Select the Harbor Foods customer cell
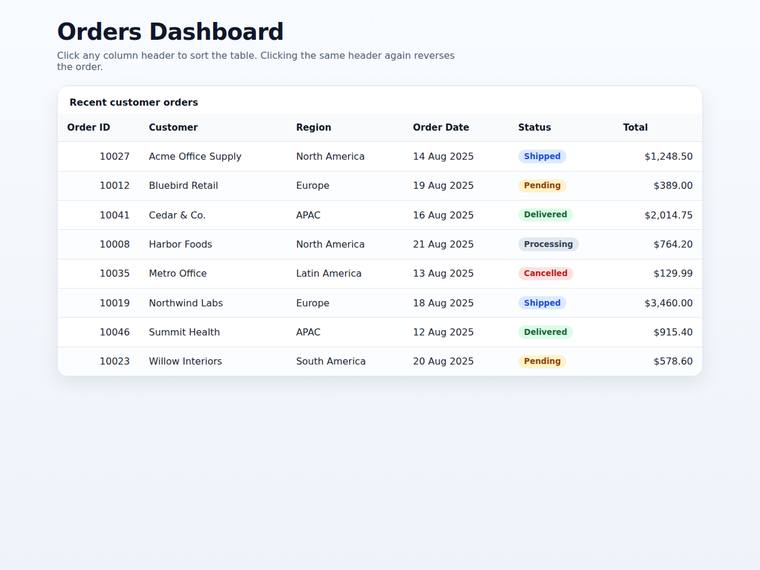Screen dimensions: 760x570 coord(213,244)
